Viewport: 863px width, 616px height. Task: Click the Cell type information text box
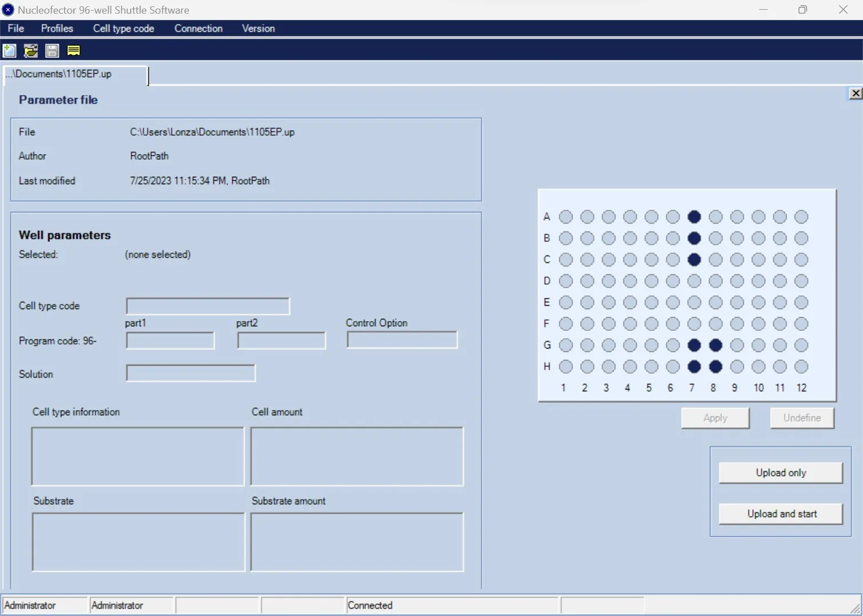point(138,456)
